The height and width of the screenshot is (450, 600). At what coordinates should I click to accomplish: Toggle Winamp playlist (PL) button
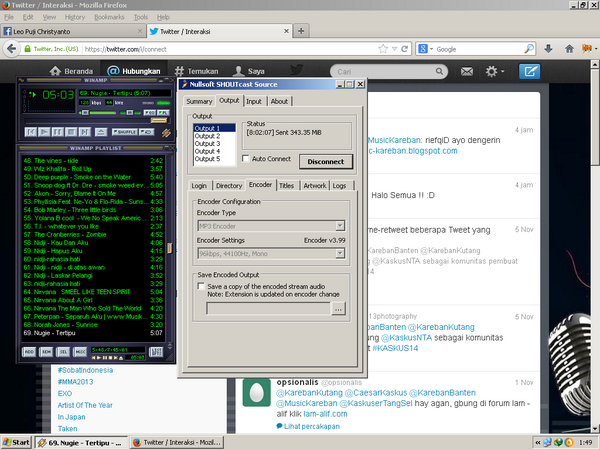coord(163,112)
